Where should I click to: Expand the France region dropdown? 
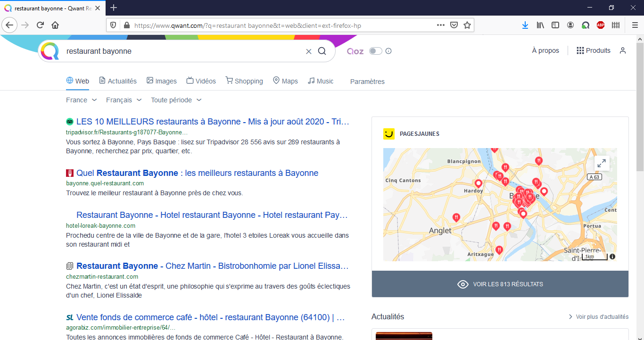pos(81,100)
